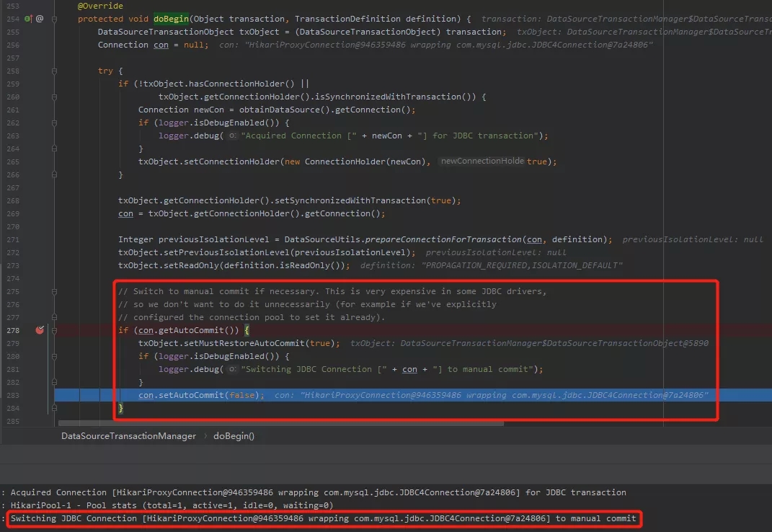Image resolution: width=772 pixels, height=532 pixels.
Task: Click the fold marker beside the if statement on line 262
Action: pyautogui.click(x=54, y=123)
